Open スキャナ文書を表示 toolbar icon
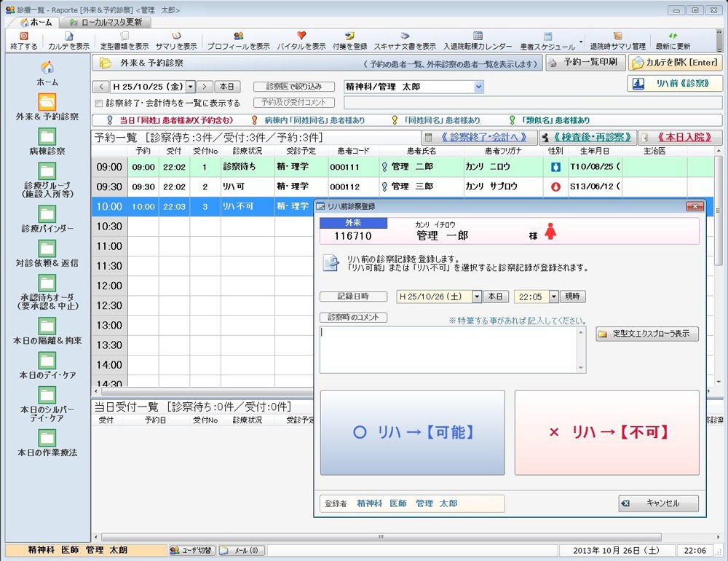728x561 pixels. point(404,36)
